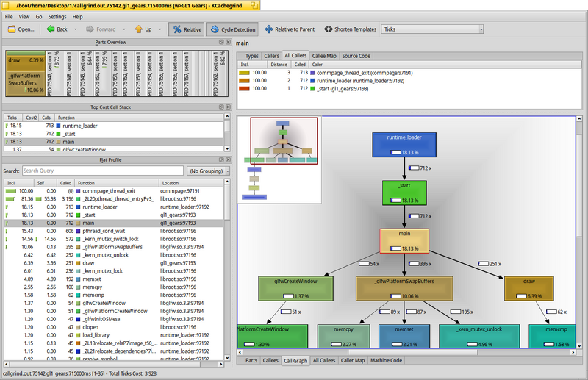
Task: Switch to the Machine Code tab
Action: point(386,360)
